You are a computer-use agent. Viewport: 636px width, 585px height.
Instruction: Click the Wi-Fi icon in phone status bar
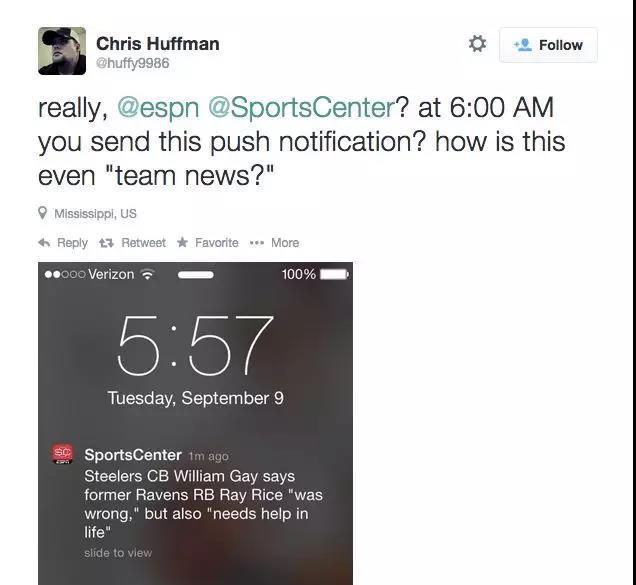[x=148, y=275]
